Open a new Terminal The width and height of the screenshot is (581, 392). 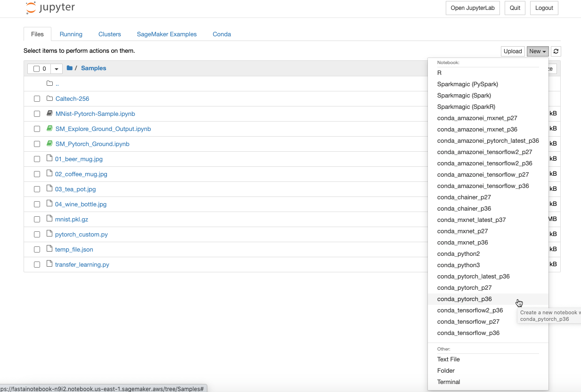488,382
